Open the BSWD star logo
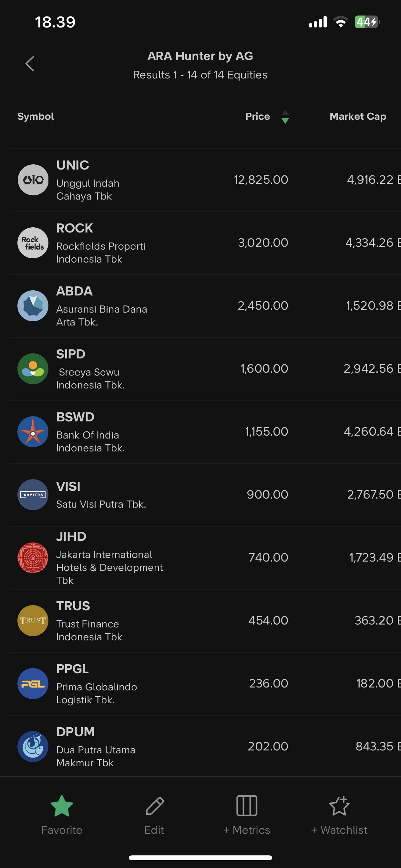Image resolution: width=401 pixels, height=868 pixels. [x=33, y=432]
